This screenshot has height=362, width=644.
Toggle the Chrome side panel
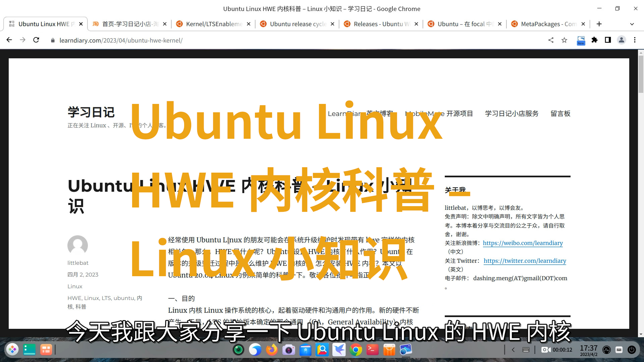(608, 40)
